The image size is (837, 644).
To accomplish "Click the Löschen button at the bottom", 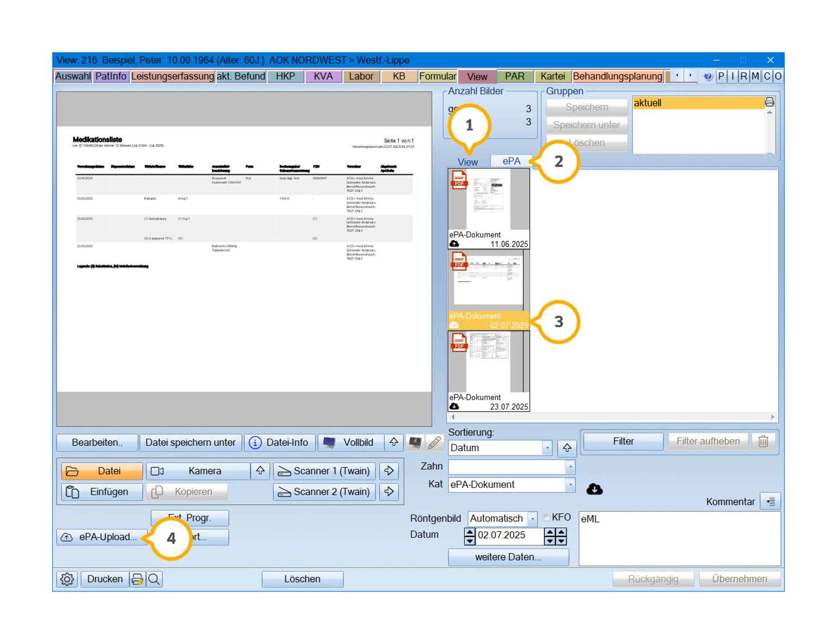I will (x=302, y=579).
